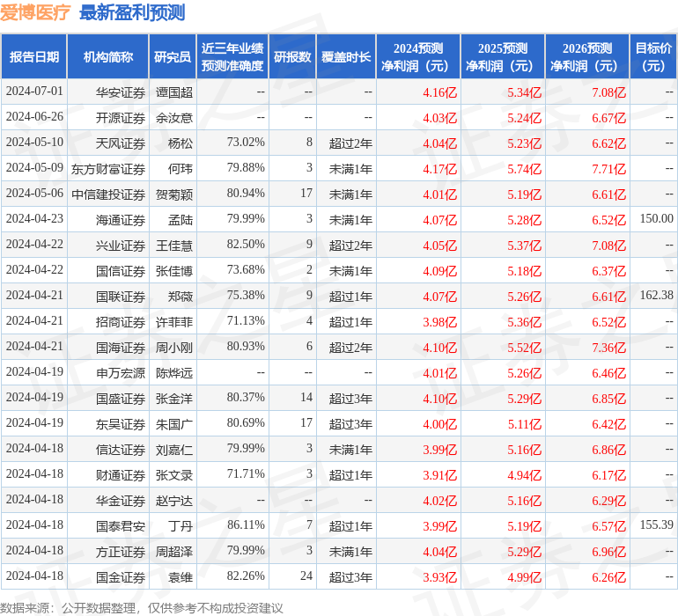Click the 数据来源 footnote text
Viewport: 678px width, 616px height.
(142, 608)
